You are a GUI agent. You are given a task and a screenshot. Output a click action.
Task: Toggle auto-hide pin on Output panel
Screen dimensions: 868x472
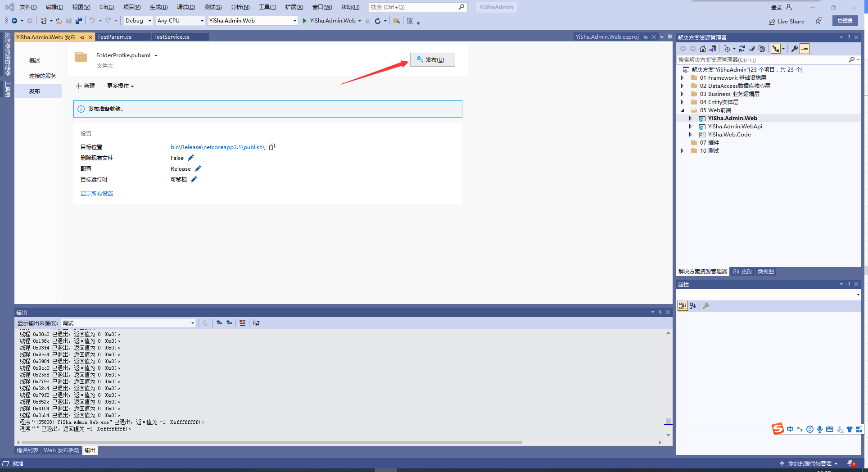coord(660,312)
